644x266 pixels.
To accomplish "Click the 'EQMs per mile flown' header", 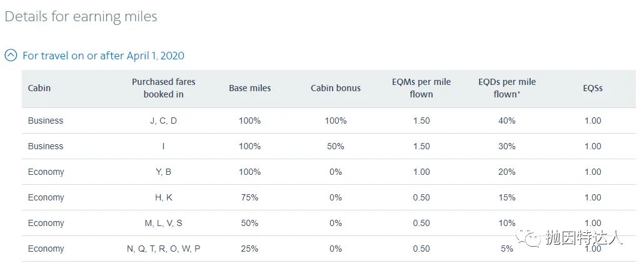I will tap(421, 88).
